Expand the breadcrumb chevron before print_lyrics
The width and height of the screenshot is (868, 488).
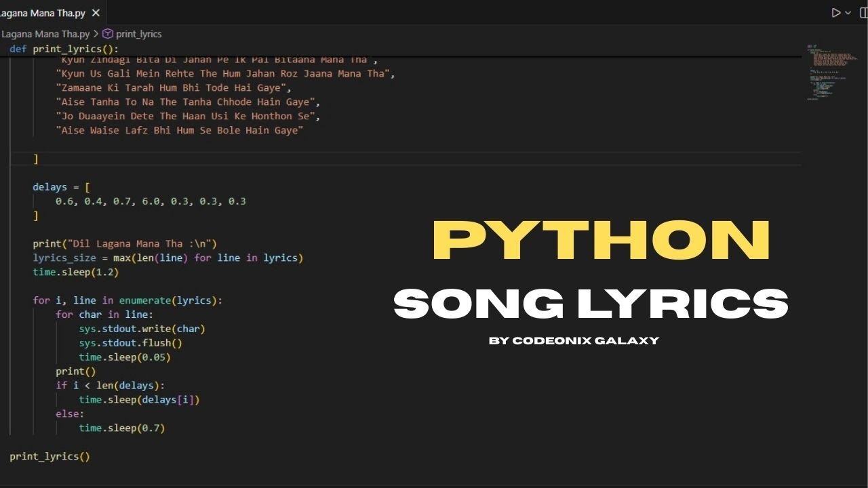[96, 33]
